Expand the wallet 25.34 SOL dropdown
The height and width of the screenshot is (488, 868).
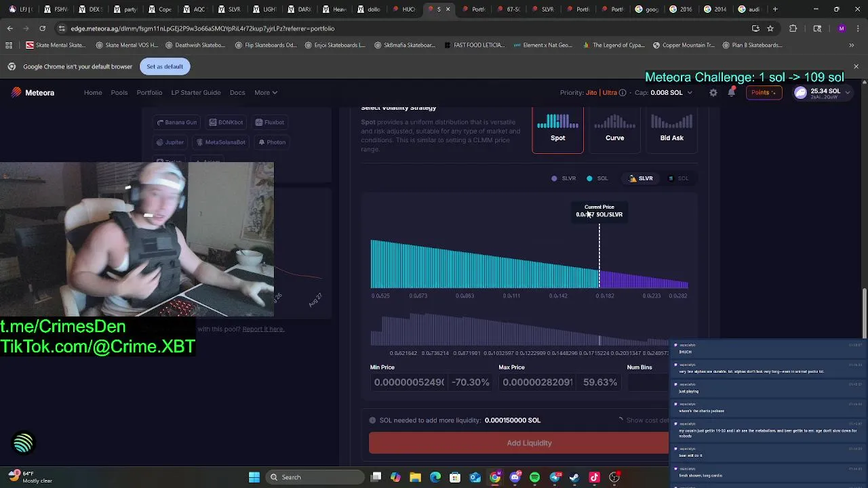pos(822,93)
